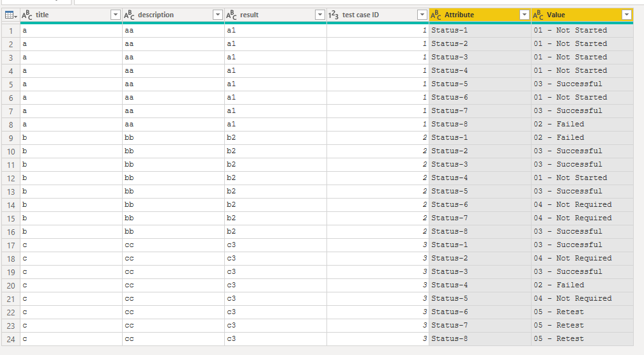Select row number 24
Screen dimensions: 644x355
click(x=11, y=340)
